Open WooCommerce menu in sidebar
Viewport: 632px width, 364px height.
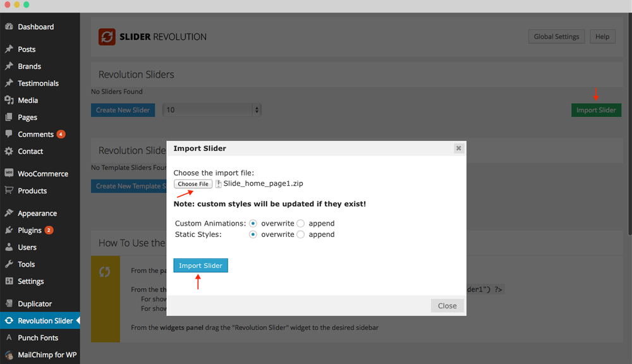pyautogui.click(x=42, y=174)
